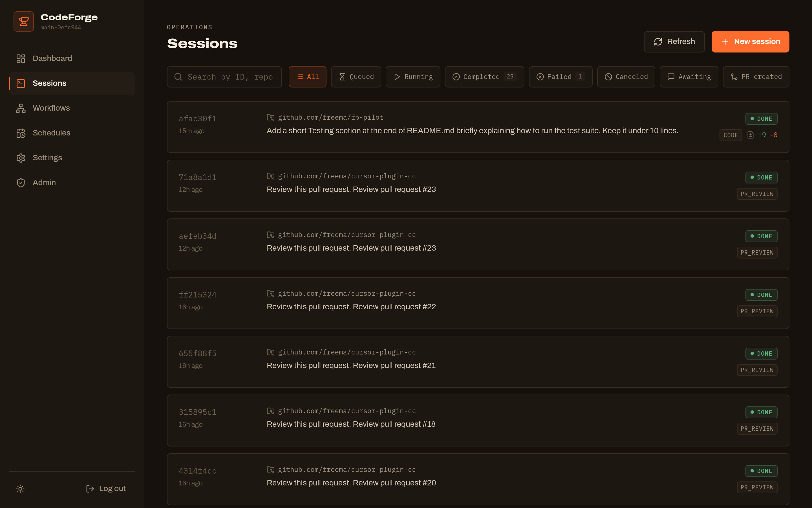Select Sessions in the sidebar
The height and width of the screenshot is (508, 812).
point(72,83)
